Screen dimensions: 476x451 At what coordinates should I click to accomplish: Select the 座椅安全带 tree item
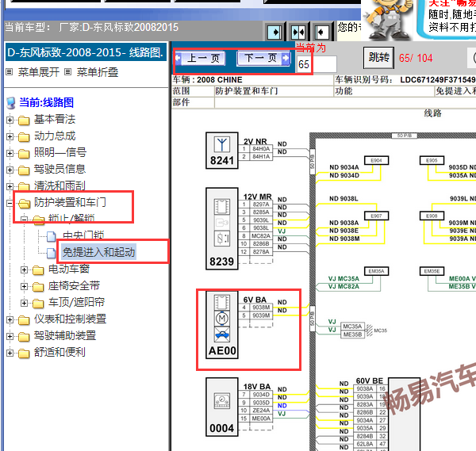pos(74,285)
